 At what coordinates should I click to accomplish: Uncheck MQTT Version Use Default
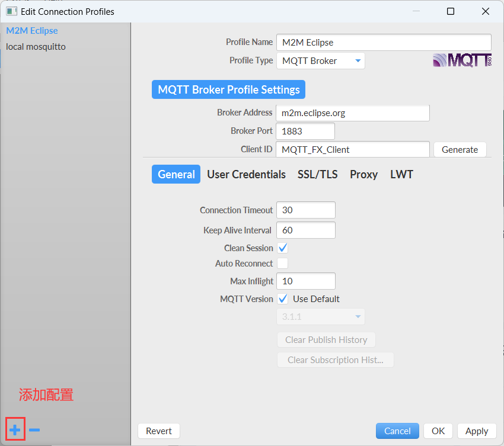click(283, 299)
